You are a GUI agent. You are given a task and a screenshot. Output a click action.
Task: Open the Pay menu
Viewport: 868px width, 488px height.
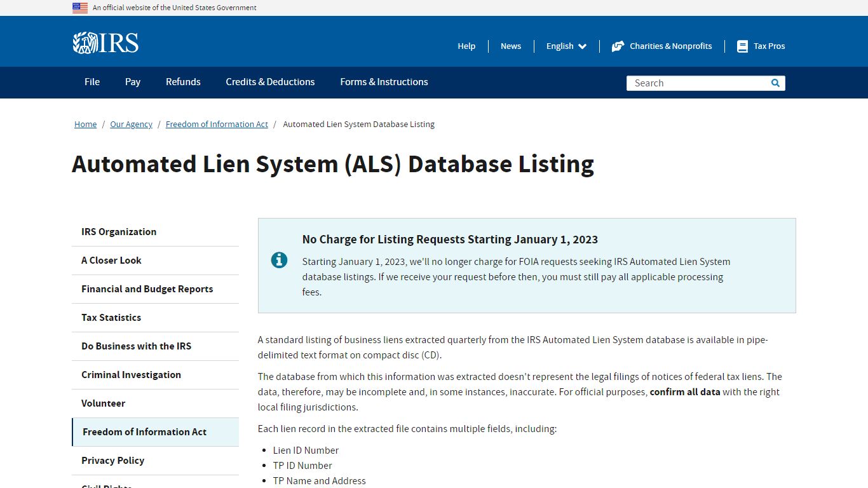[x=133, y=82]
